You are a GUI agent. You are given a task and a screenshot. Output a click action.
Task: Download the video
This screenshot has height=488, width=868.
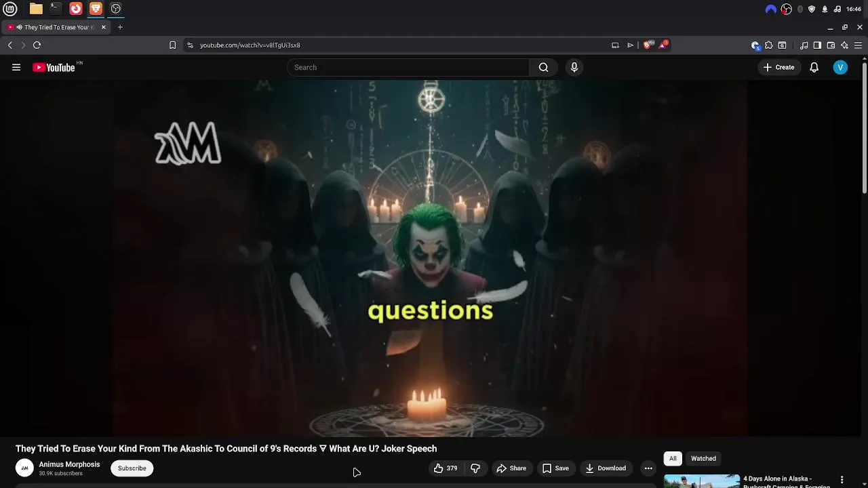click(x=606, y=468)
